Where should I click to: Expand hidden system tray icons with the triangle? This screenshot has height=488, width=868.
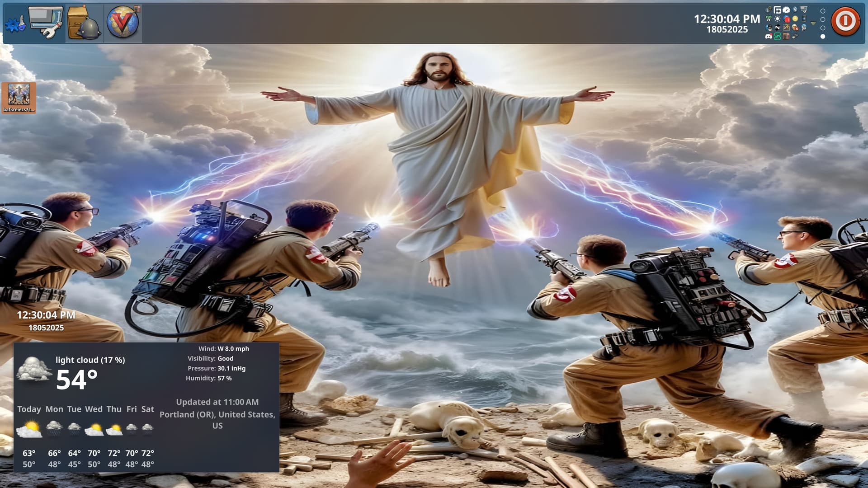[813, 23]
